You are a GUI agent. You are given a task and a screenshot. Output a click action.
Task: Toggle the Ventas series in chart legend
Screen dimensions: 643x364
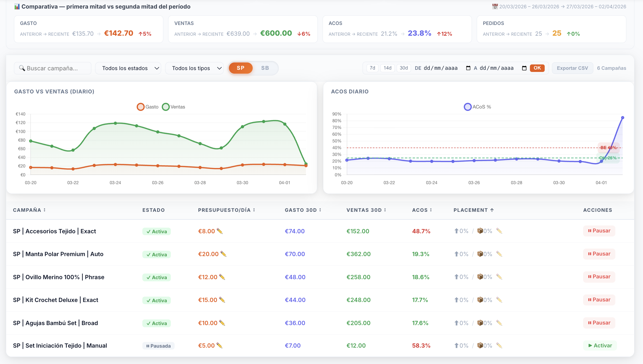(174, 107)
